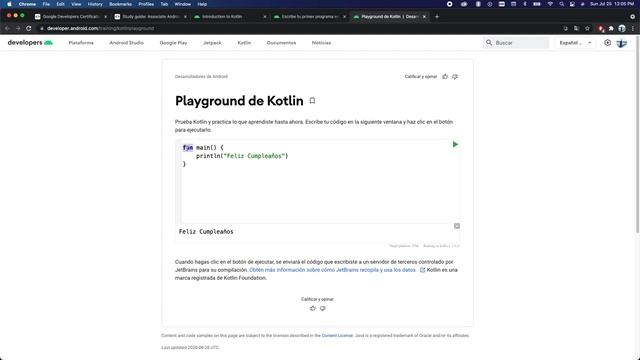Open the Android Studio nav item
This screenshot has width=640, height=360.
[x=127, y=42]
